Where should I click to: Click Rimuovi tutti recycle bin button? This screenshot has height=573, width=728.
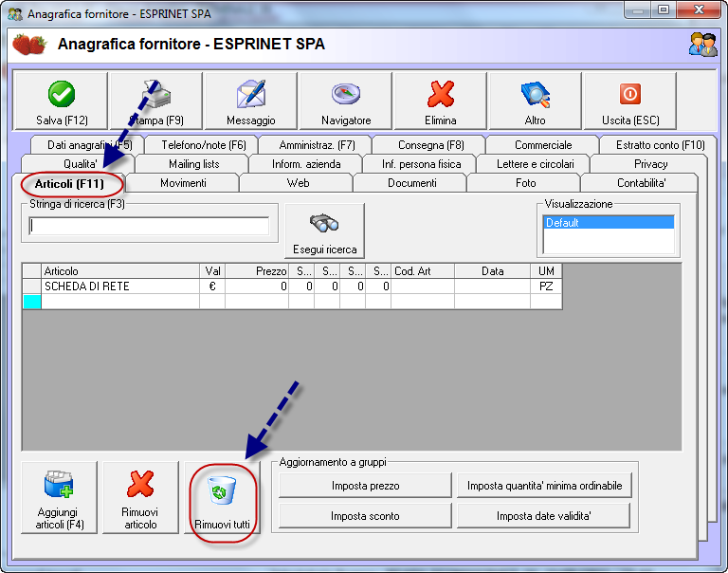222,497
